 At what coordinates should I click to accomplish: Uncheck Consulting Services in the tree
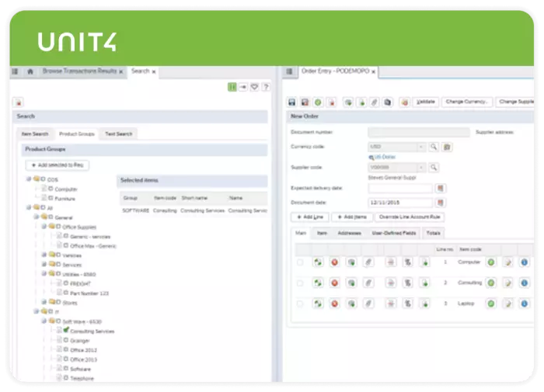coord(66,331)
